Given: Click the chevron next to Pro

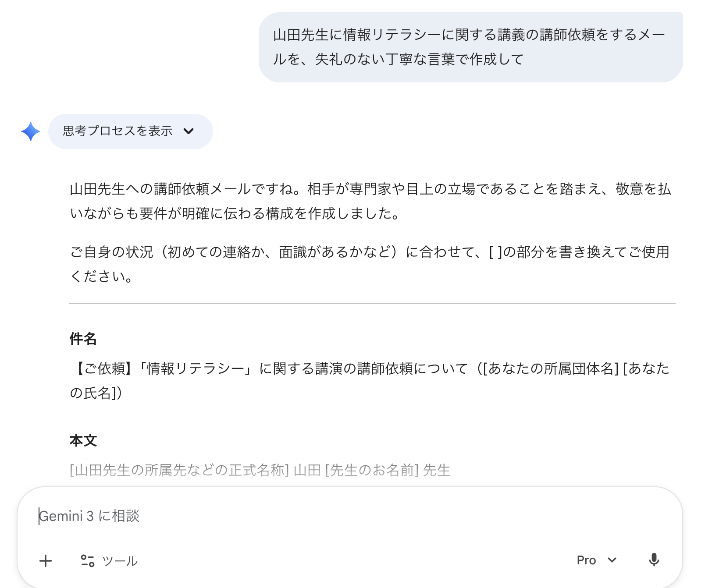Looking at the screenshot, I should tap(612, 560).
